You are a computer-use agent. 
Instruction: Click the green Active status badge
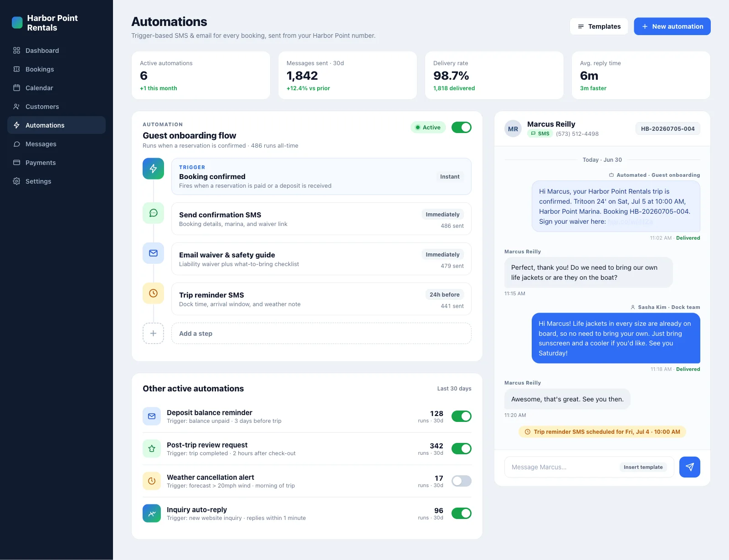[428, 128]
